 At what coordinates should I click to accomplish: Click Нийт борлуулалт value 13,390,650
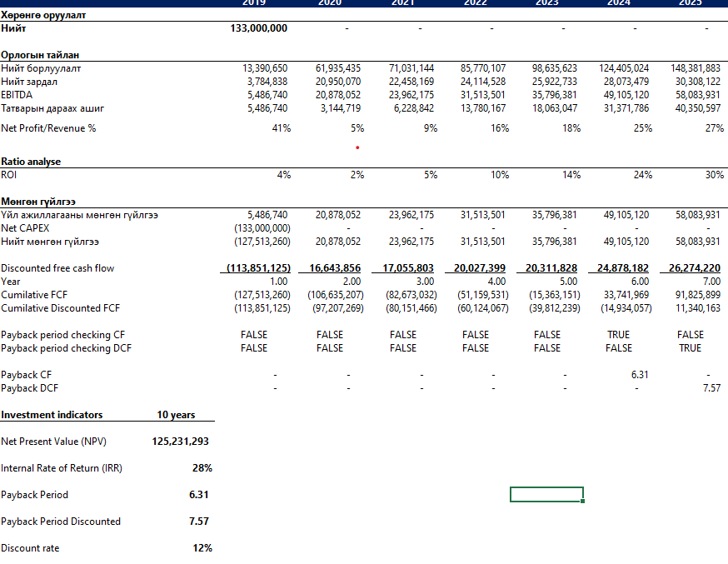pos(265,68)
